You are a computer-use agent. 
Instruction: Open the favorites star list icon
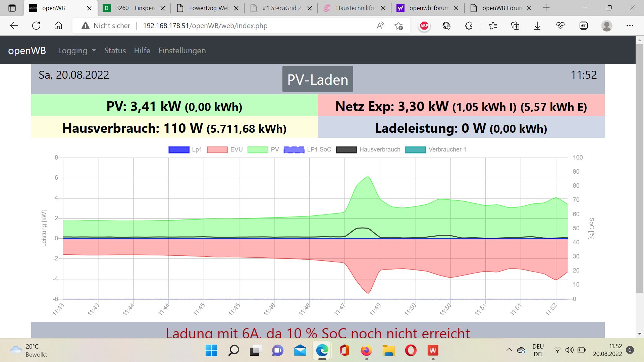pos(493,26)
